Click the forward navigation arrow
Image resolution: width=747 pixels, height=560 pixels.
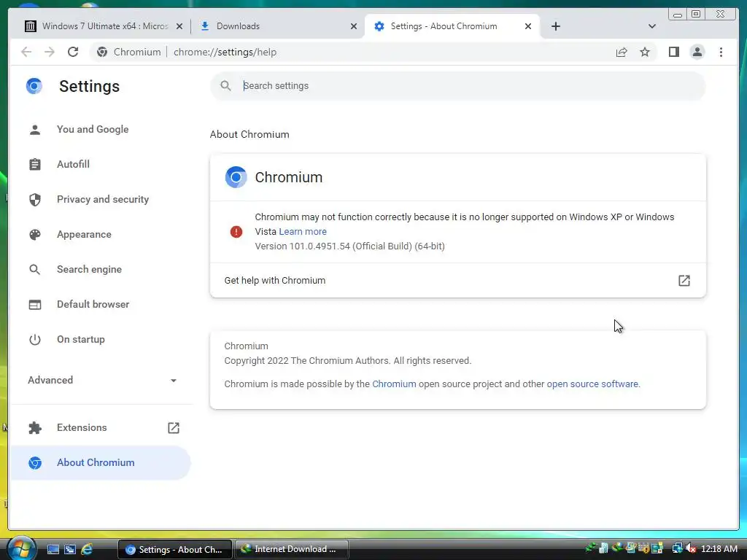[x=49, y=52]
